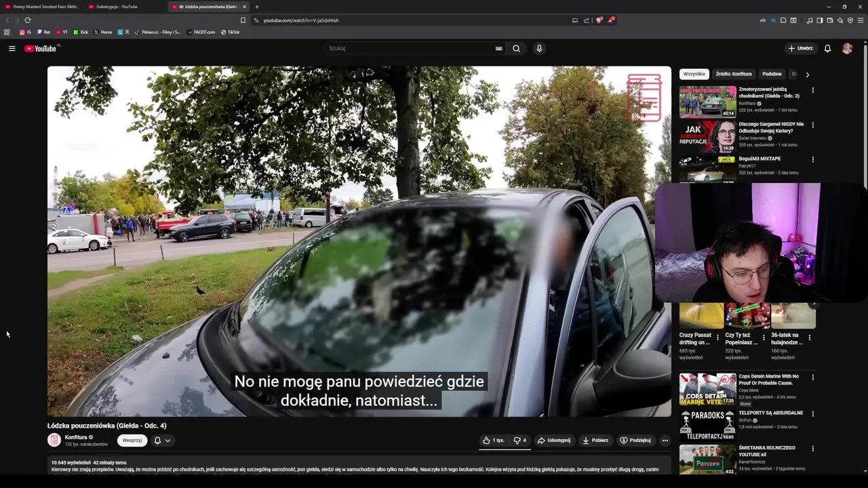Switch to the Subskrypcje - YouTube tab
This screenshot has height=488, width=868.
[x=125, y=7]
